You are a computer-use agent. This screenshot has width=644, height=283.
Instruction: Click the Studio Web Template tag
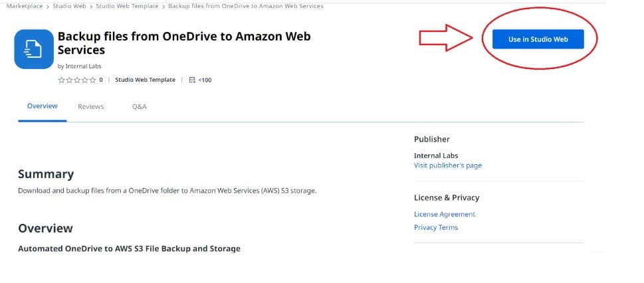(x=145, y=80)
